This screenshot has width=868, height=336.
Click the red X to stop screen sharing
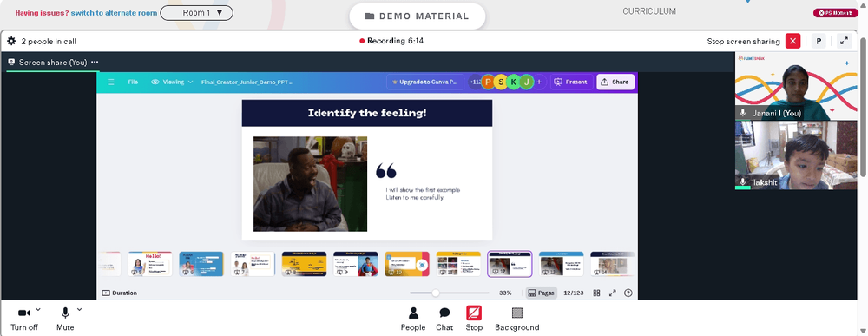[x=793, y=41]
